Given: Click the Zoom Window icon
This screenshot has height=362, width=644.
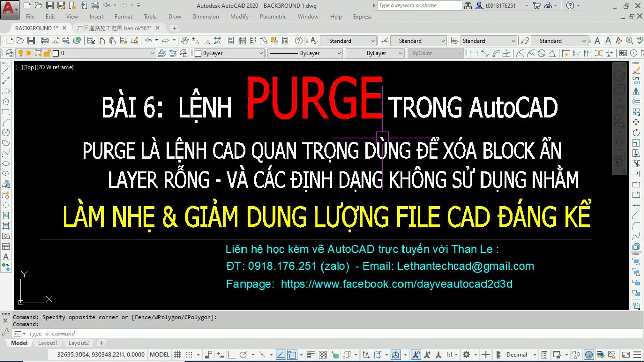Looking at the screenshot, I should (x=206, y=41).
